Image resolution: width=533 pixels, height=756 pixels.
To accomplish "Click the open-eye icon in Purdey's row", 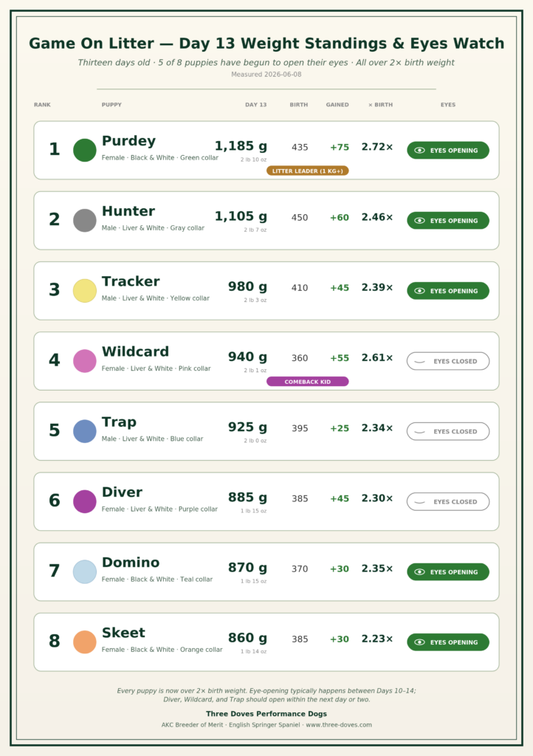I will 420,151.
